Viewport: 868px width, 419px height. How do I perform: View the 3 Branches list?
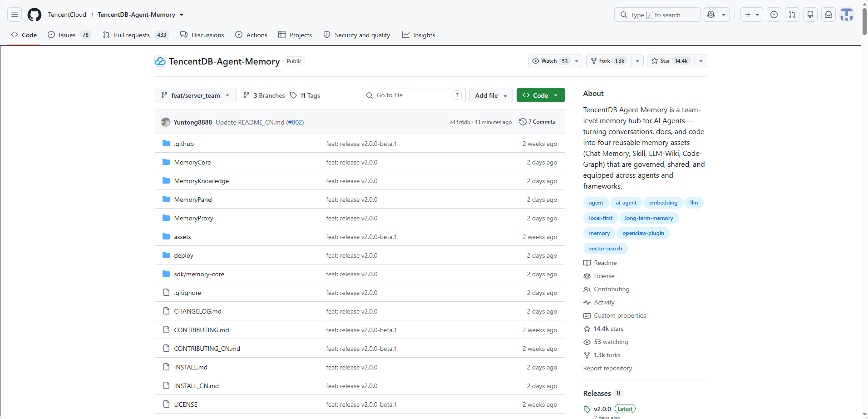[x=264, y=95]
